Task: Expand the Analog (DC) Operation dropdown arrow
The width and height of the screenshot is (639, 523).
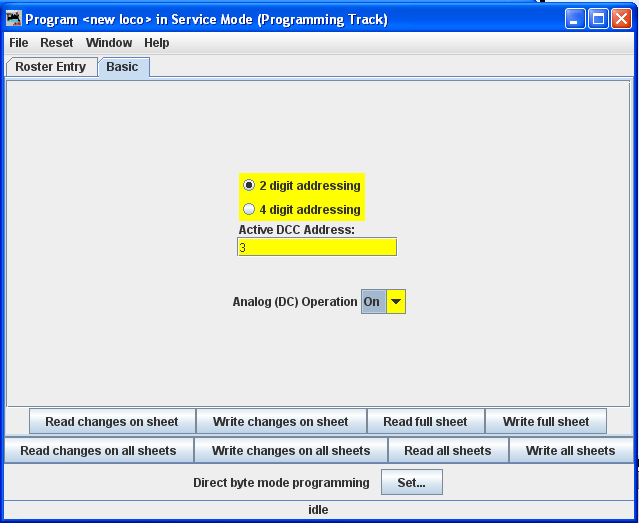Action: 396,302
